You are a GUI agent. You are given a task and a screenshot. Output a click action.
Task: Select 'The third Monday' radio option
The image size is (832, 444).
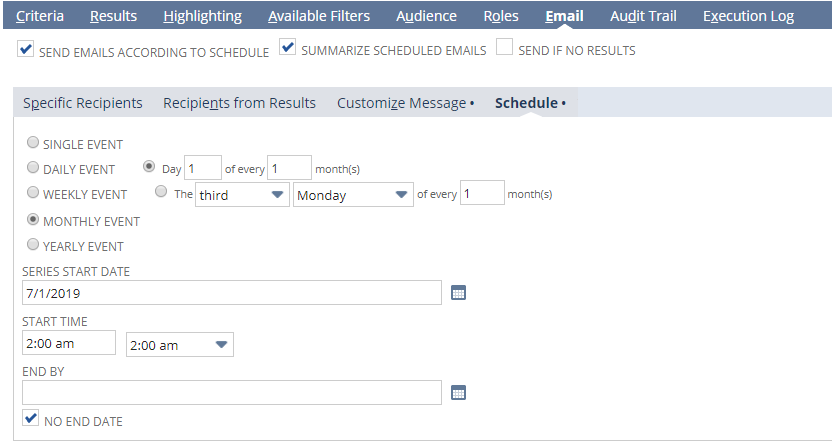162,193
